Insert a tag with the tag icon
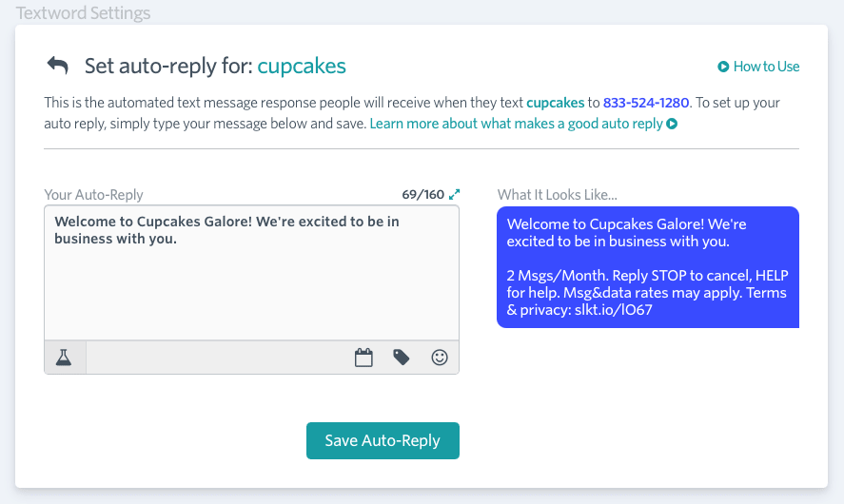The height and width of the screenshot is (504, 844). [401, 358]
